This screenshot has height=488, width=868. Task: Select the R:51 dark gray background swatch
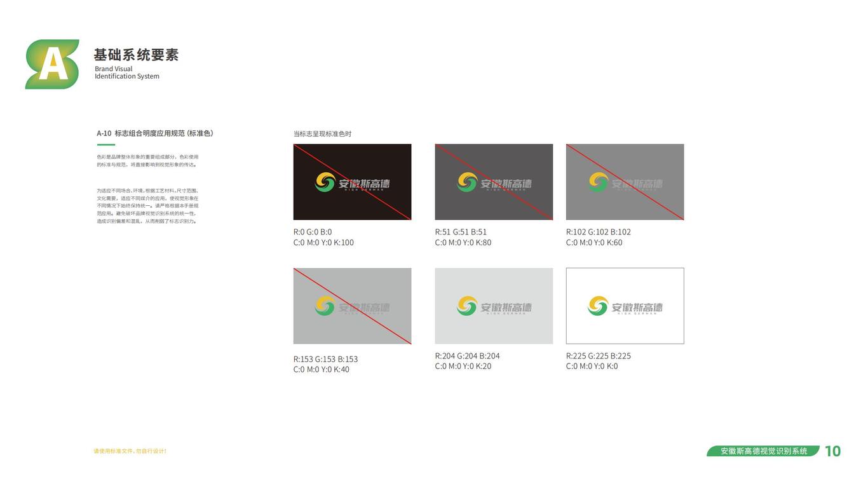(x=494, y=182)
